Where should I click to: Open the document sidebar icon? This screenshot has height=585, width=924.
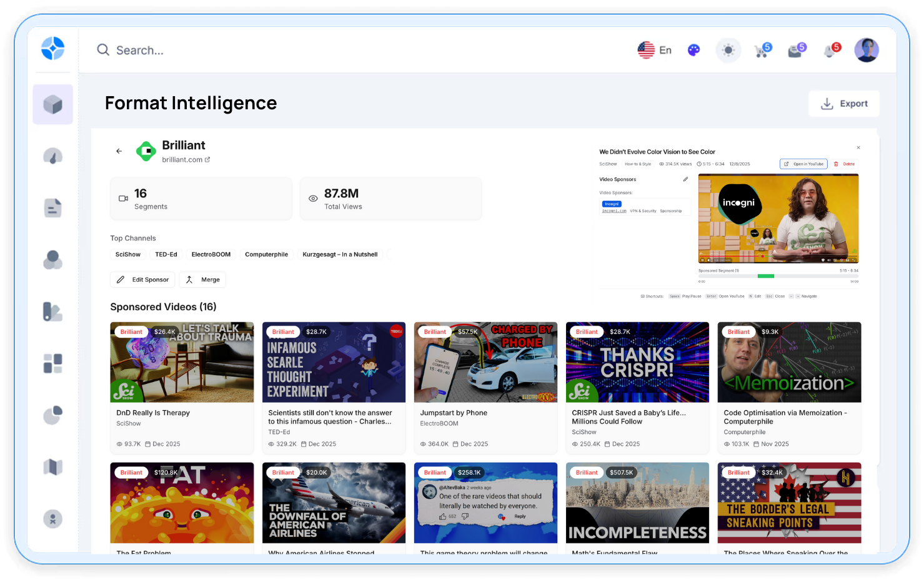[52, 208]
